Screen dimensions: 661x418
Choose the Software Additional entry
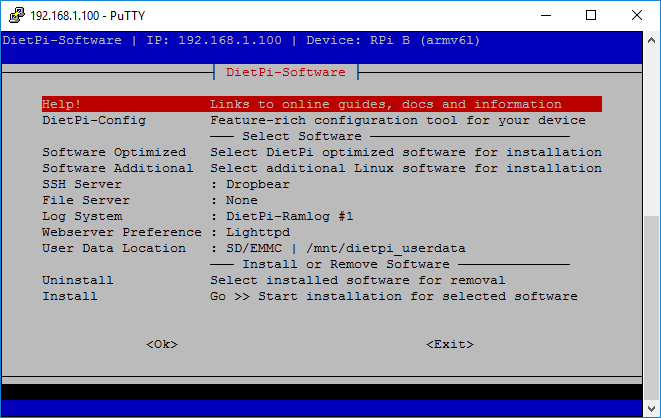pyautogui.click(x=322, y=168)
